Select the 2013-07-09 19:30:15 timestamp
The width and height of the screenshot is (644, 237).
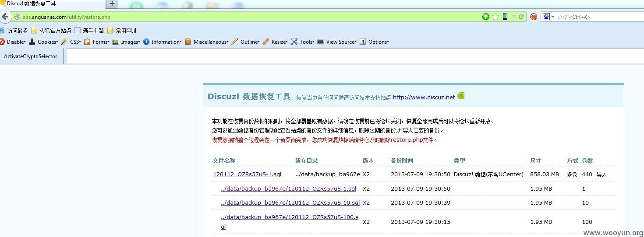point(421,222)
